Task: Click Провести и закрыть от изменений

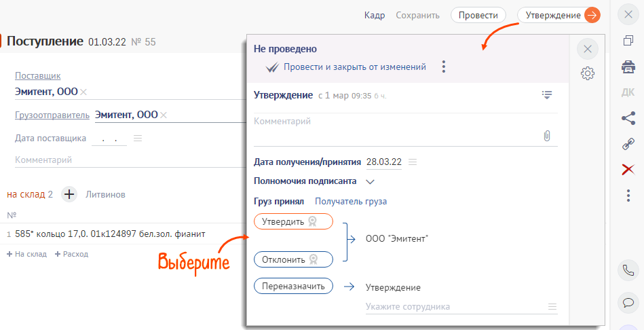Action: point(354,67)
